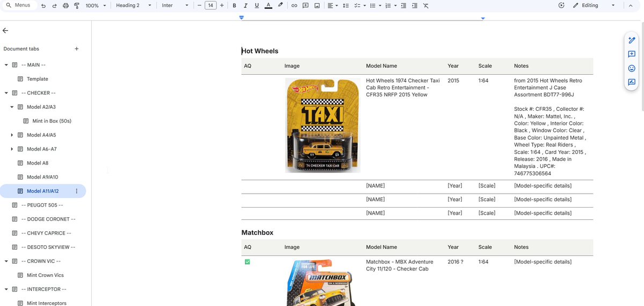Open the Editing mode dropdown

(x=594, y=5)
